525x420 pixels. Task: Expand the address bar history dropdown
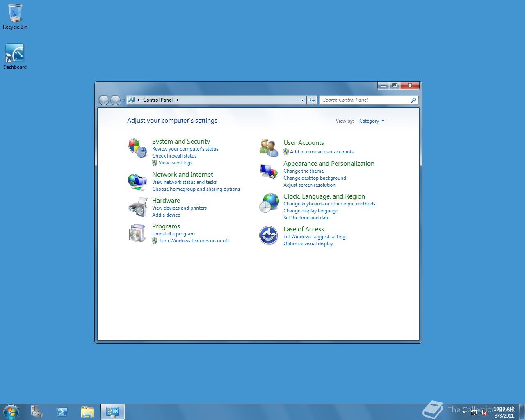tap(302, 100)
